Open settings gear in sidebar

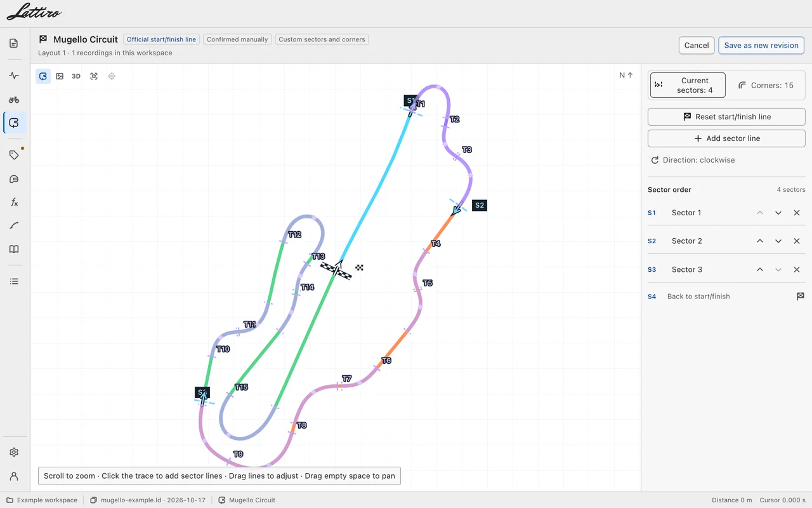coord(14,452)
